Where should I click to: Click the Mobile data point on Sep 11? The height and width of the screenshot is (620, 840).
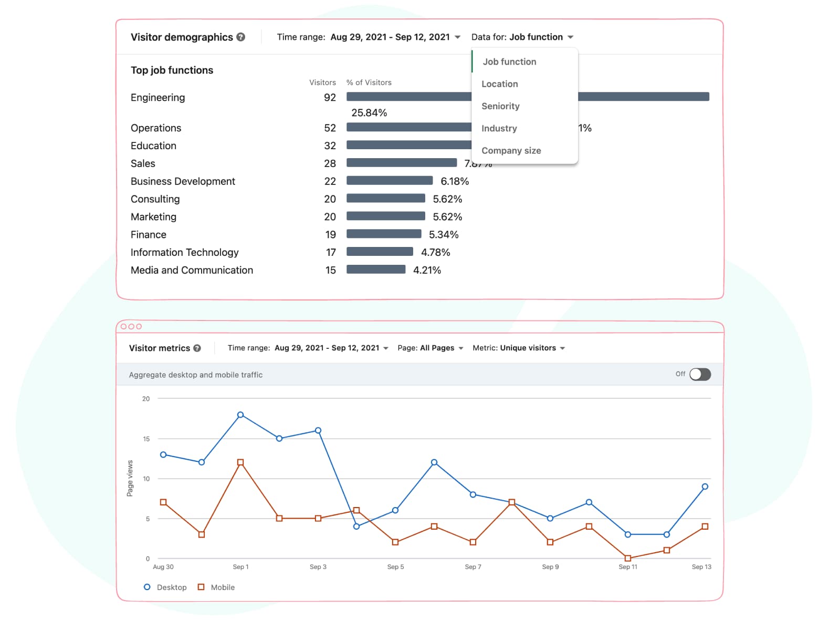628,558
